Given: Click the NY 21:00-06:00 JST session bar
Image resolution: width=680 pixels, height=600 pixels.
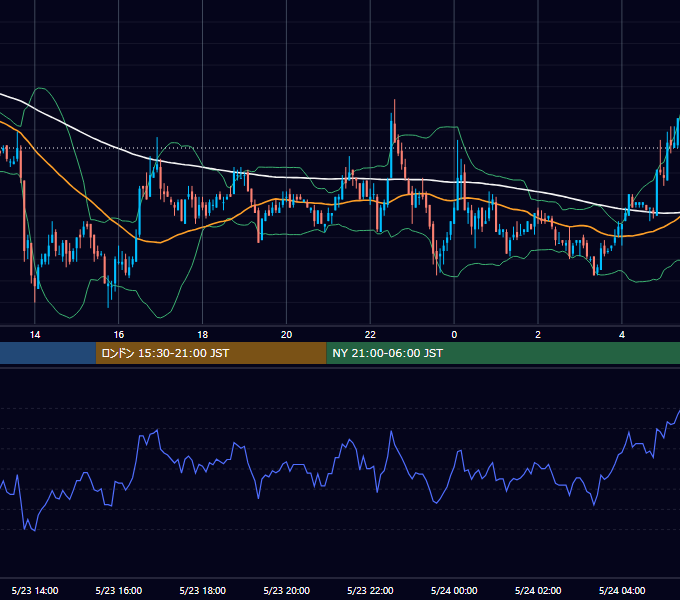Looking at the screenshot, I should pyautogui.click(x=503, y=353).
